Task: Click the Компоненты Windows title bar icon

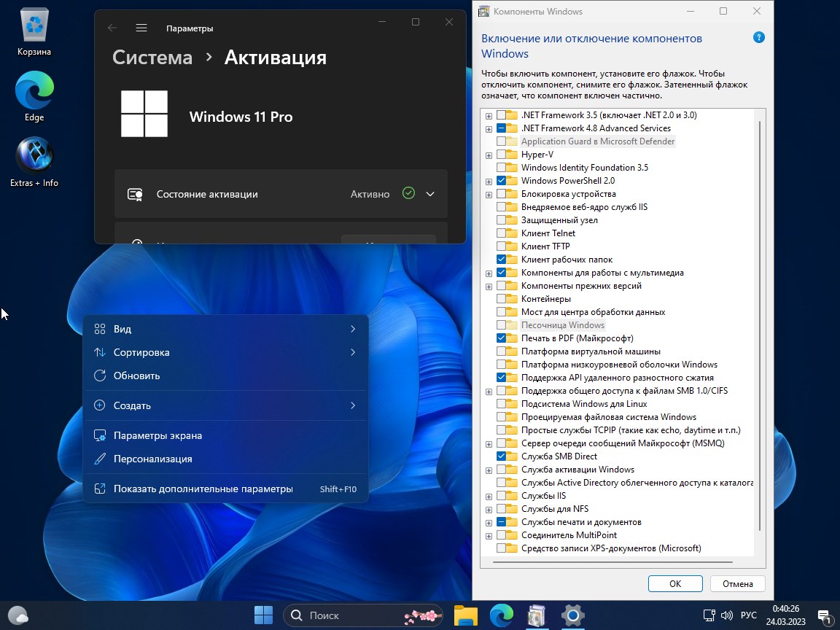Action: 483,11
